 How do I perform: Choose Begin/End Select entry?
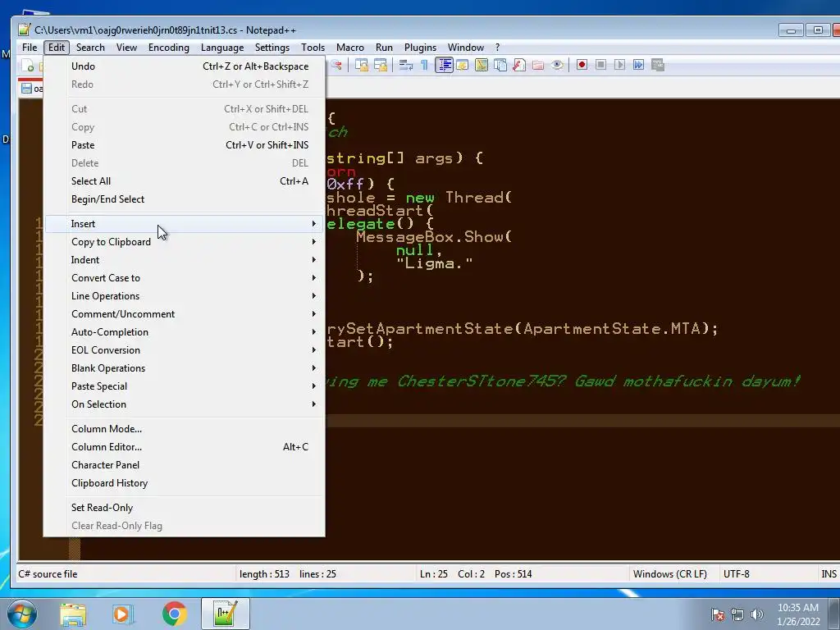point(185,199)
